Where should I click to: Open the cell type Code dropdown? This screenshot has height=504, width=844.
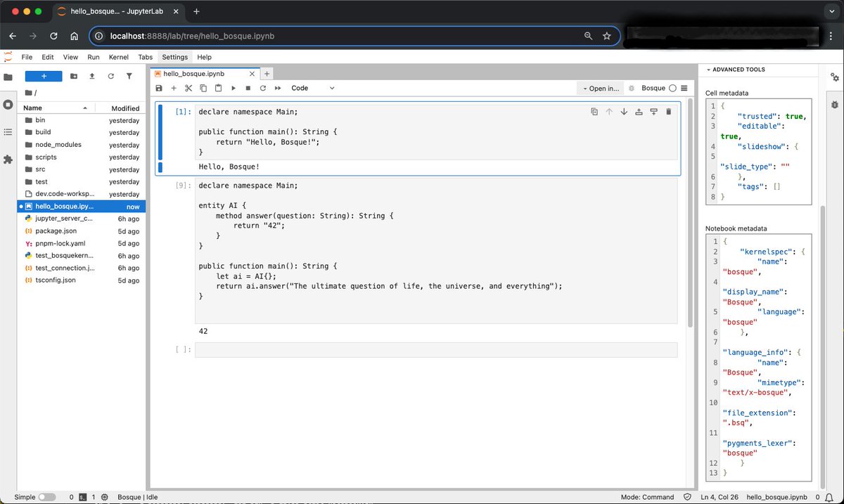[313, 88]
